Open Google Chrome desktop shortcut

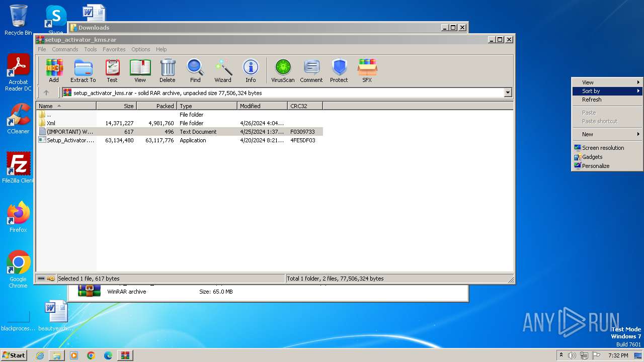[x=18, y=269]
